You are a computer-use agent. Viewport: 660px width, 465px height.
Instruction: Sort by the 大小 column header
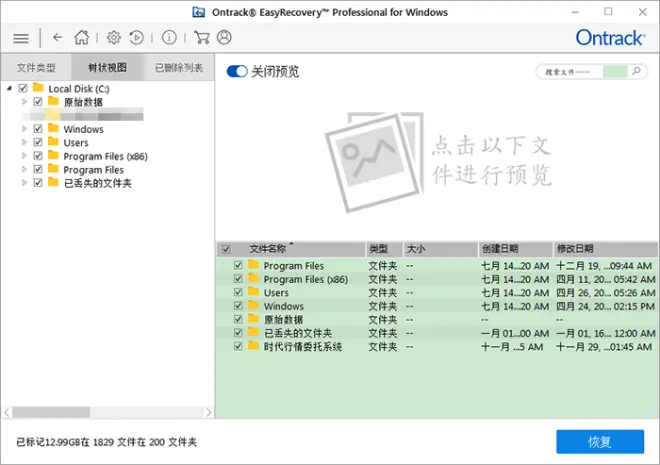point(441,249)
